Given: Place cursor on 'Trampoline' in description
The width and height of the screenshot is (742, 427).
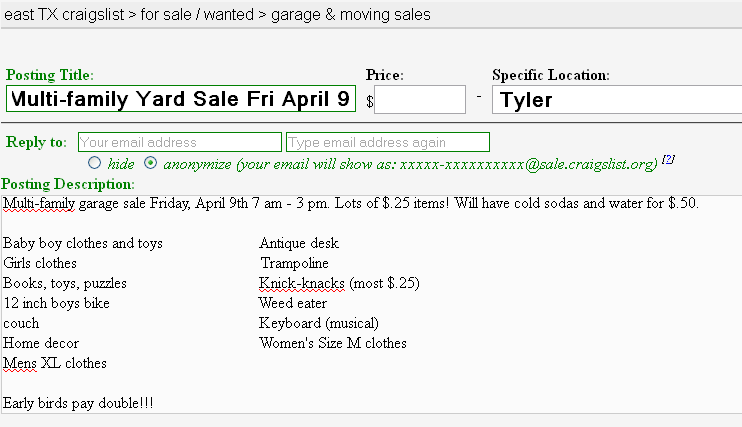Looking at the screenshot, I should [x=294, y=263].
